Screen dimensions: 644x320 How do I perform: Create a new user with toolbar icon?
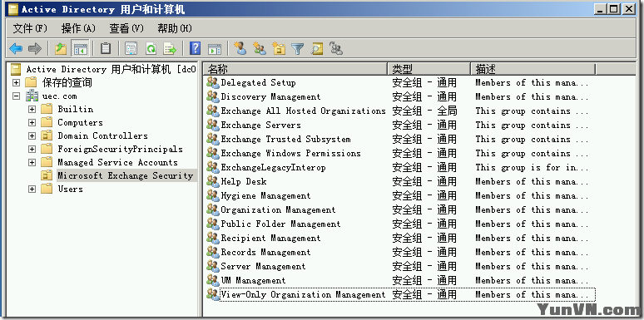[x=240, y=49]
